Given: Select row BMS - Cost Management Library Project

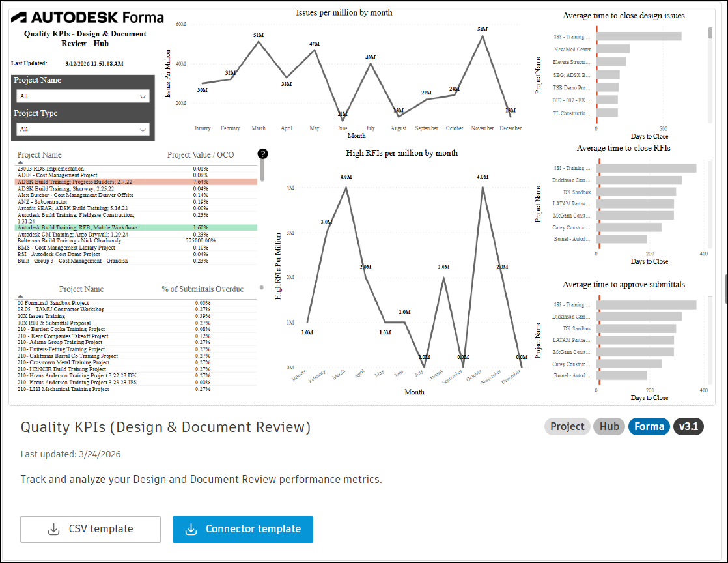Looking at the screenshot, I should [x=136, y=248].
